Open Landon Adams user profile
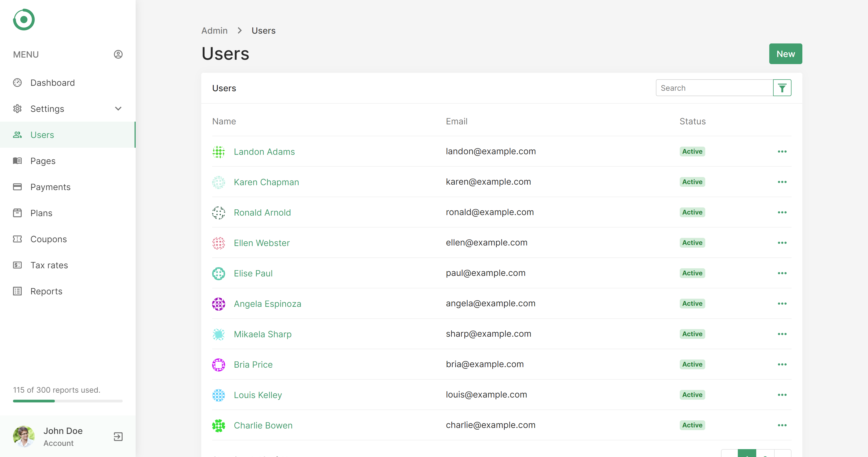The height and width of the screenshot is (457, 868). [264, 152]
